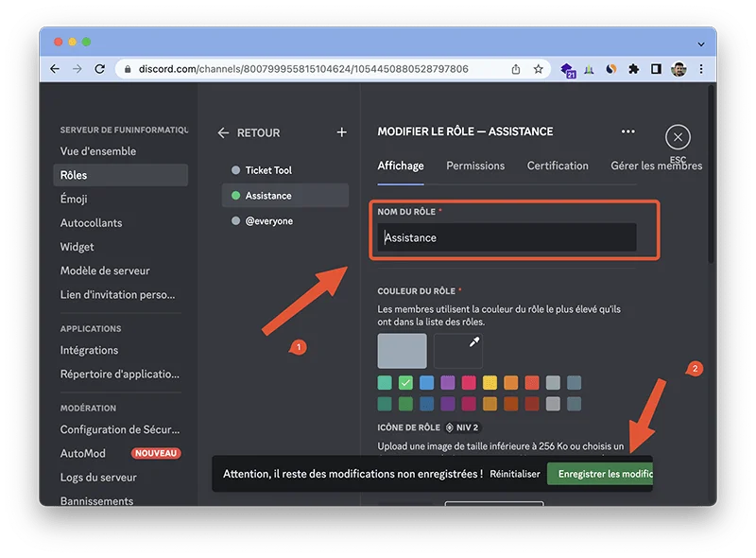Image resolution: width=756 pixels, height=558 pixels.
Task: Select the checked green role color
Action: pos(405,383)
